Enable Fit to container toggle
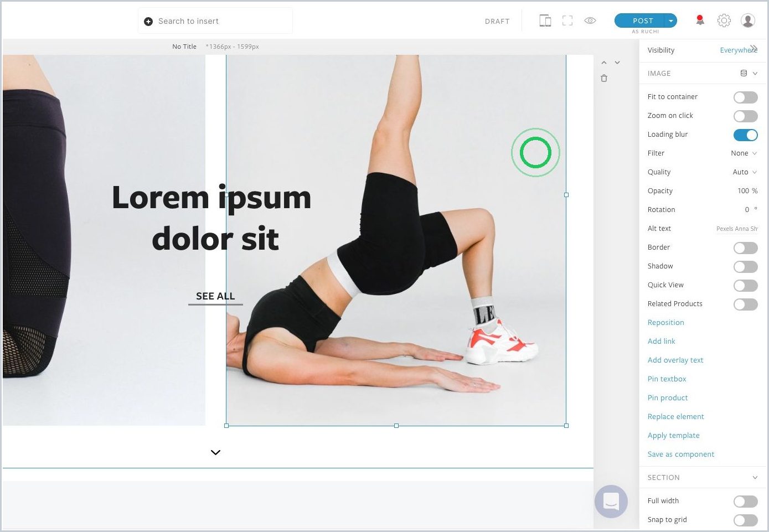The height and width of the screenshot is (532, 769). tap(746, 97)
